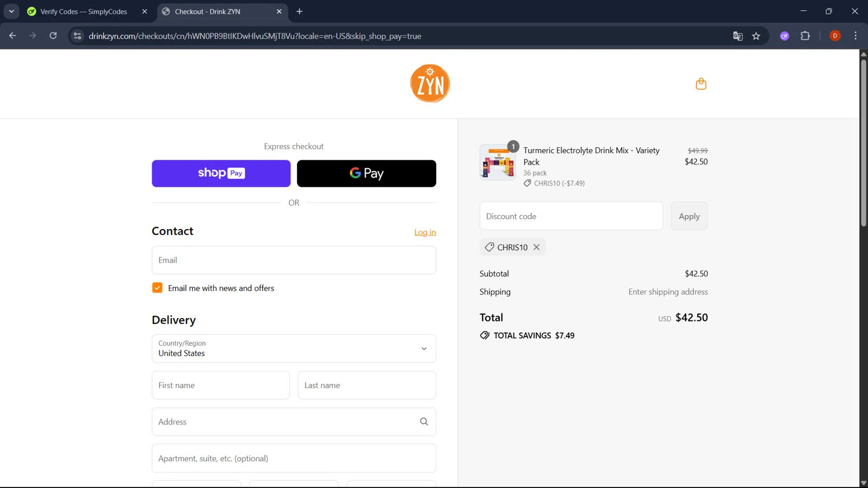
Task: Open the purple extension icon
Action: click(785, 36)
